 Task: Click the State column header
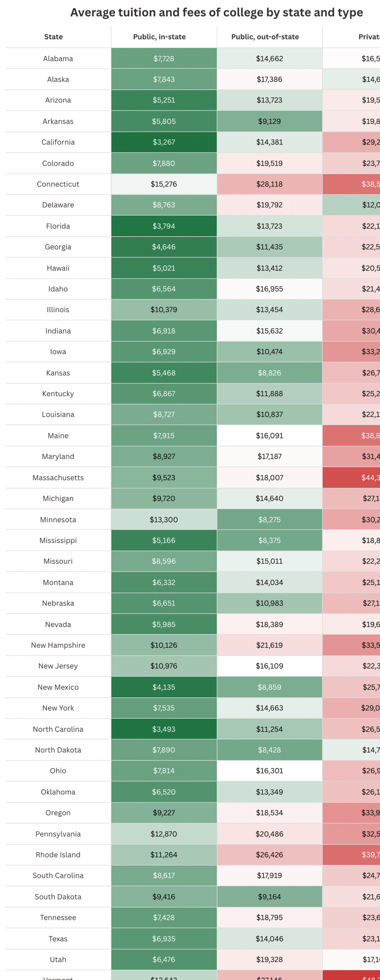point(53,37)
